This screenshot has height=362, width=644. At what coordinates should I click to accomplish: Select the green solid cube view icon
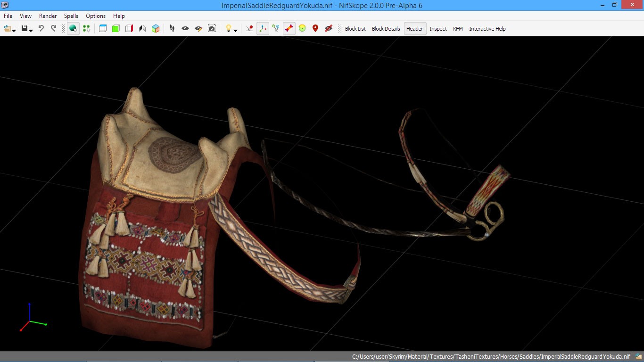116,29
